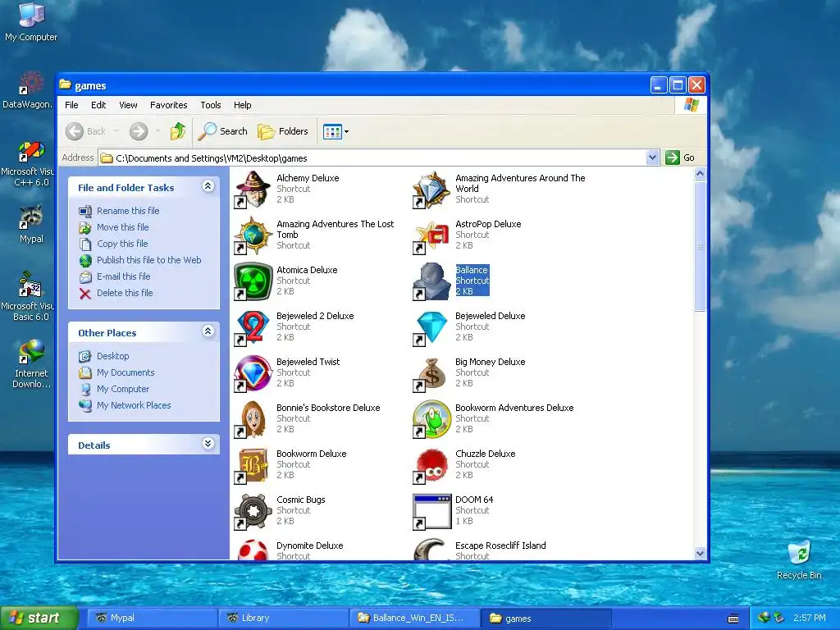Click the Go button
The image size is (840, 630).
(x=680, y=157)
